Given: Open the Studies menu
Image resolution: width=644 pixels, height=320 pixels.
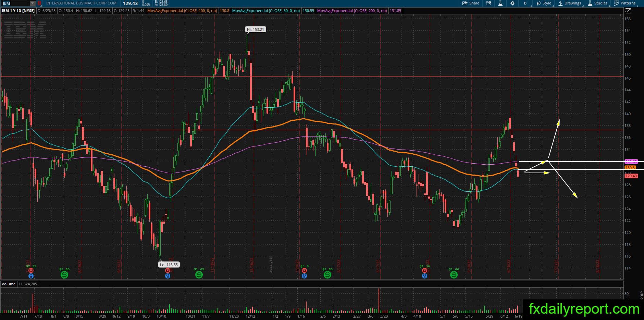Looking at the screenshot, I should point(598,3).
